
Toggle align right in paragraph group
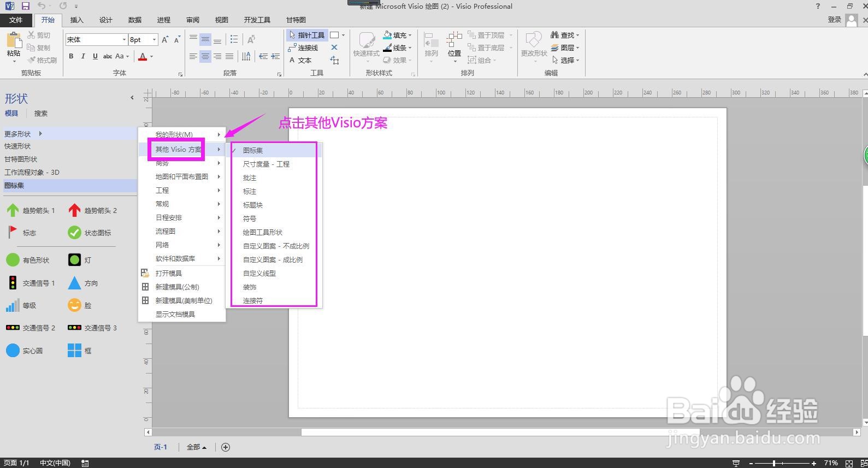click(x=217, y=56)
